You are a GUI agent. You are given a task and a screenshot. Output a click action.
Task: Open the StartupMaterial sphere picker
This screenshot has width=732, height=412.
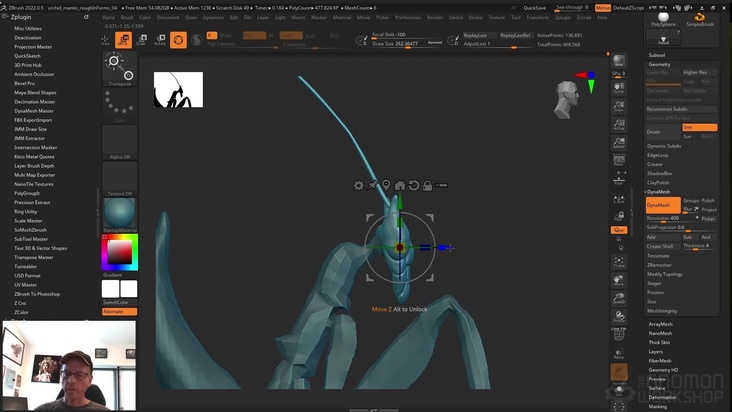[x=119, y=214]
